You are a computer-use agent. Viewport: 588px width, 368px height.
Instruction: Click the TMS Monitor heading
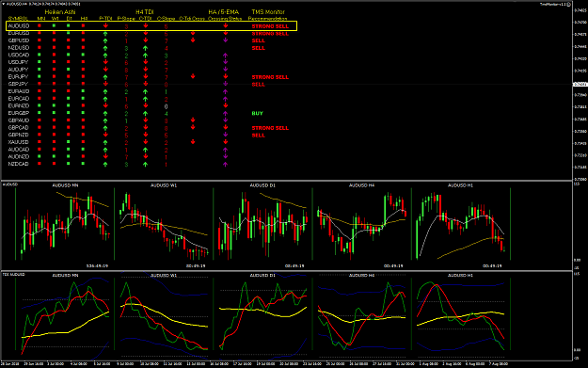point(268,12)
